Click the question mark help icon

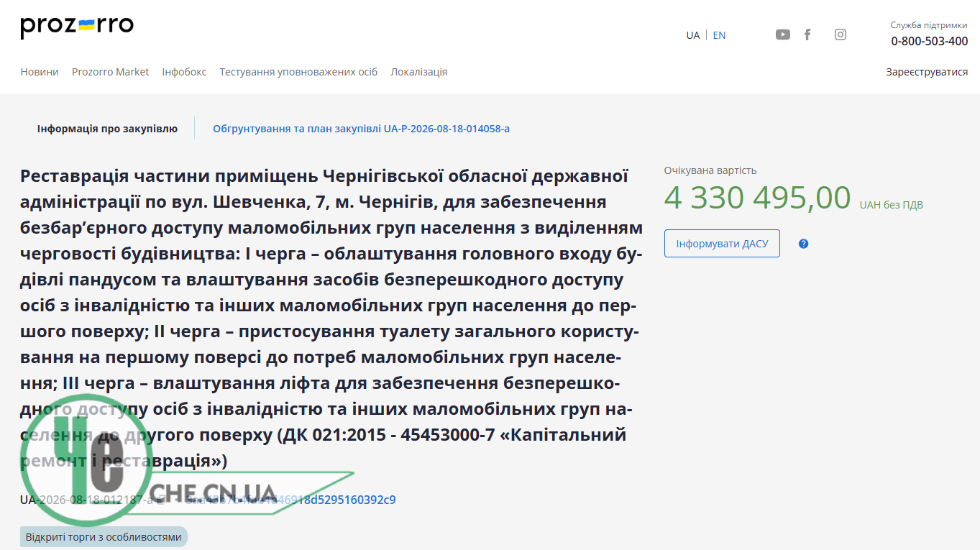click(804, 244)
